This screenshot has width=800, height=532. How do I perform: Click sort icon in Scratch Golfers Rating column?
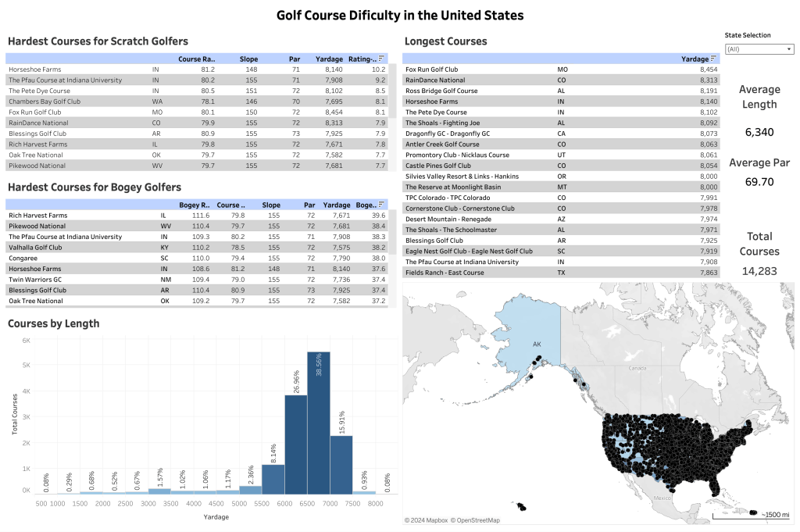coord(381,59)
